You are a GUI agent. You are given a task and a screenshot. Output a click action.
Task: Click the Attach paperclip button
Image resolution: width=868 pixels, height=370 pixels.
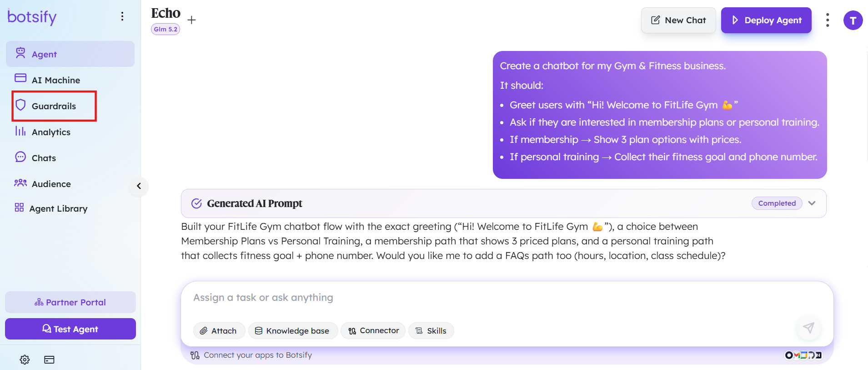pyautogui.click(x=219, y=331)
